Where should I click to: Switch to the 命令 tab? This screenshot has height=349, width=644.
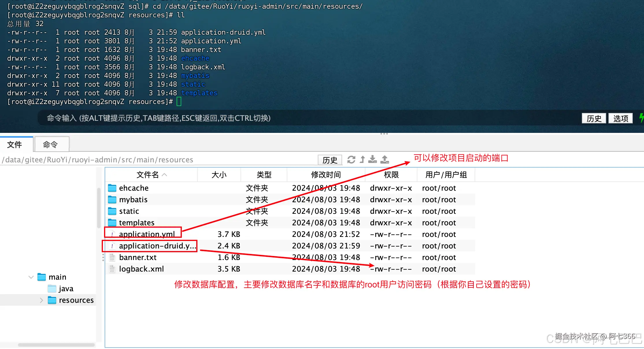coord(51,144)
